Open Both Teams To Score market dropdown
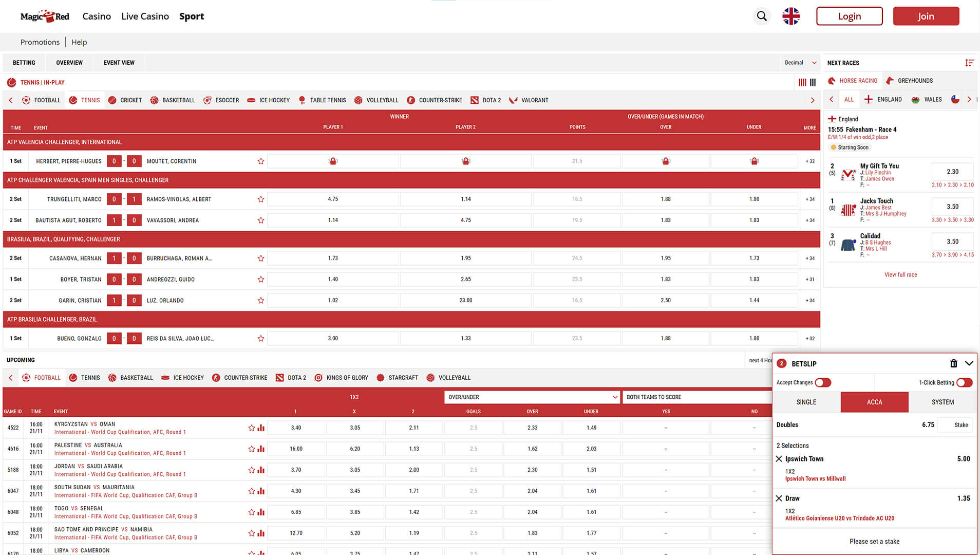Image resolution: width=980 pixels, height=555 pixels. [697, 397]
